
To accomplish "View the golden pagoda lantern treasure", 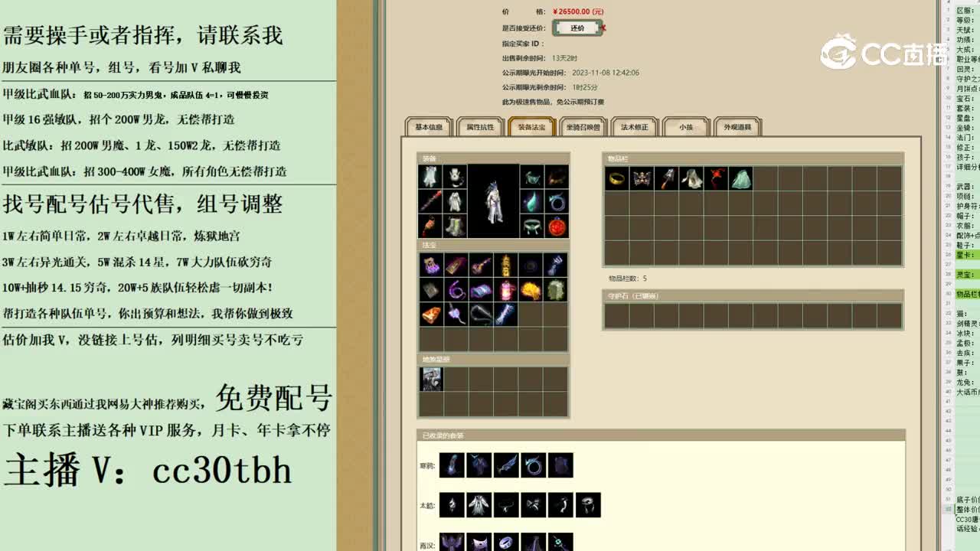I will [x=506, y=266].
